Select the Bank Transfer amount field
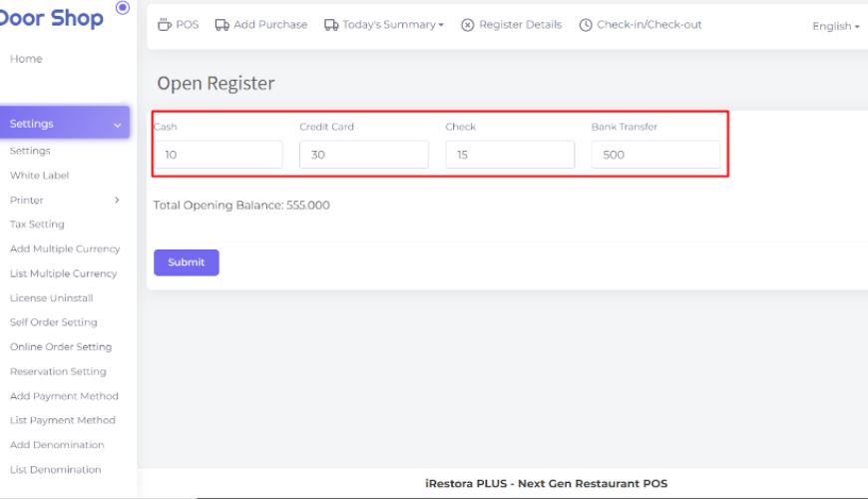868x499 pixels. coord(655,155)
